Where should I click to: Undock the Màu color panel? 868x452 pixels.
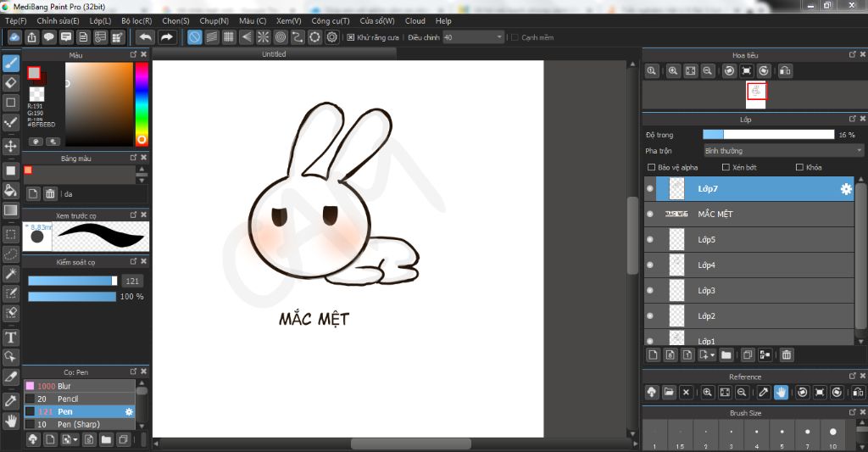pyautogui.click(x=133, y=54)
